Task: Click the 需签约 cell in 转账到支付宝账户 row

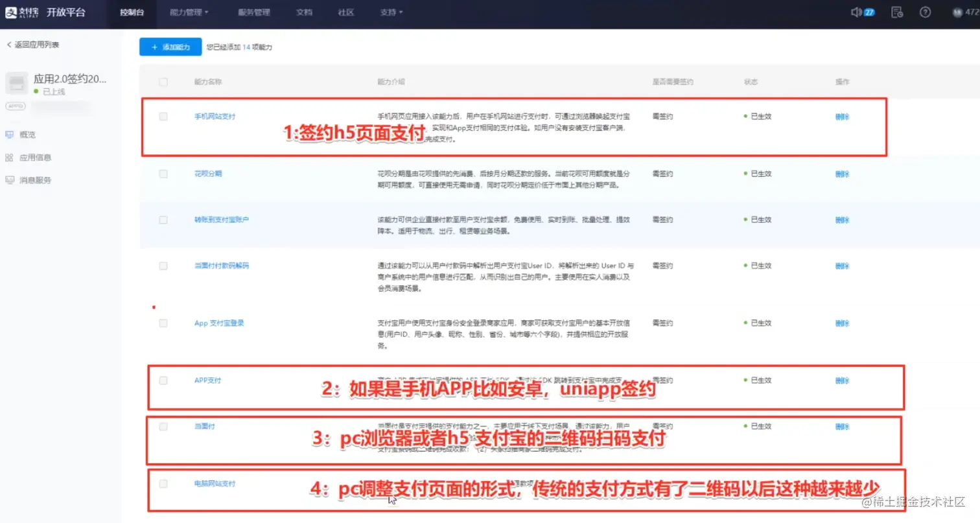Action: [662, 220]
